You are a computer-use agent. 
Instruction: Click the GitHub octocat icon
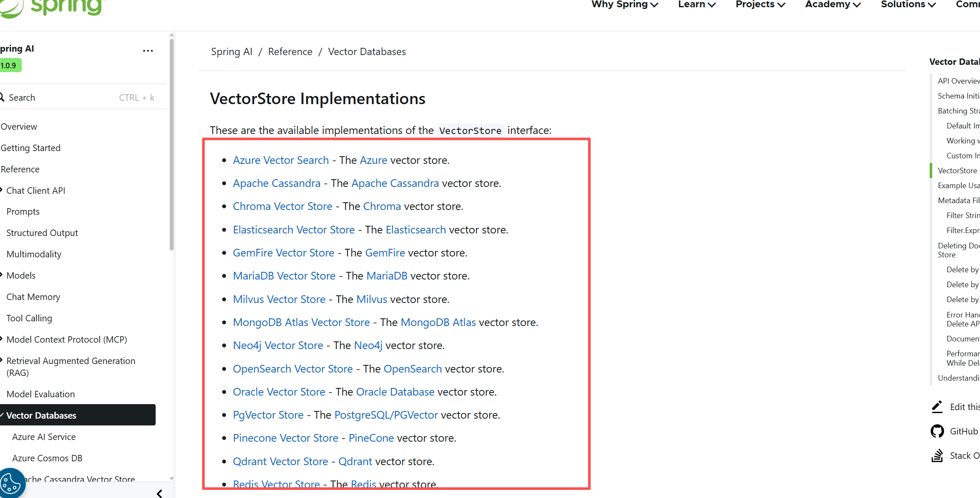coord(937,431)
